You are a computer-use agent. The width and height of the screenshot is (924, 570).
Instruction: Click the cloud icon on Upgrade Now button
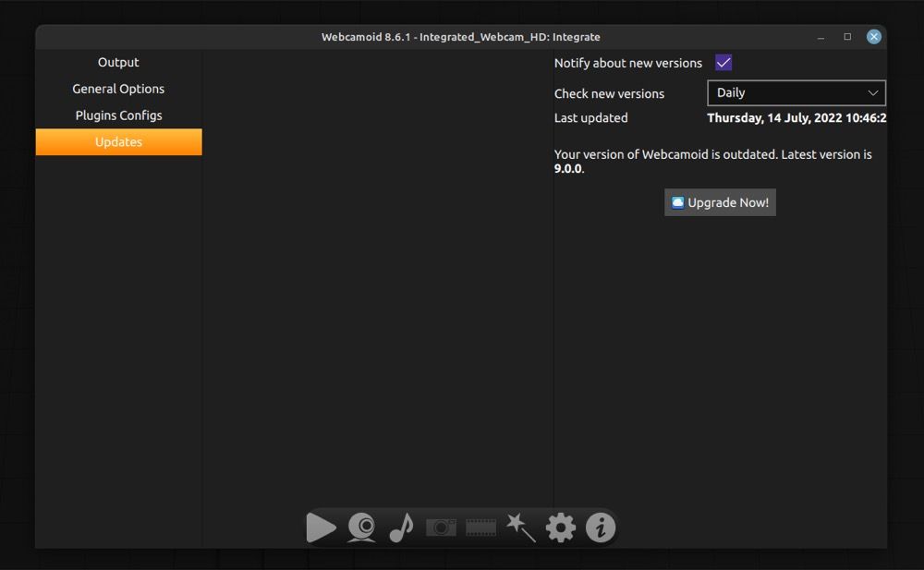677,202
